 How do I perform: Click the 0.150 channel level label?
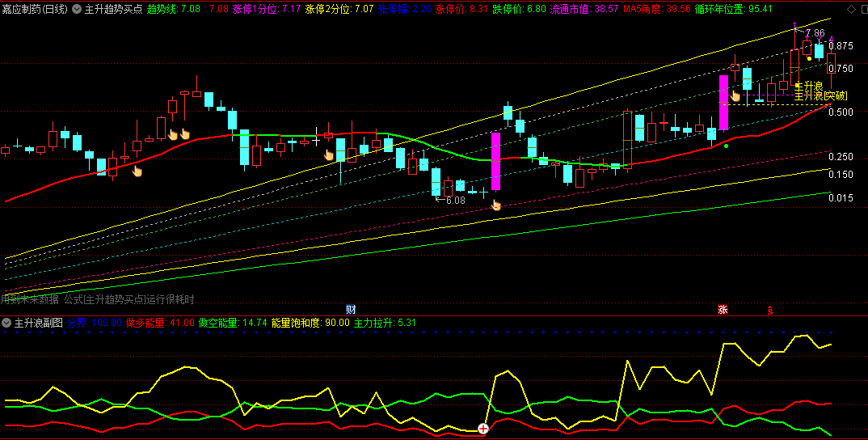(841, 175)
